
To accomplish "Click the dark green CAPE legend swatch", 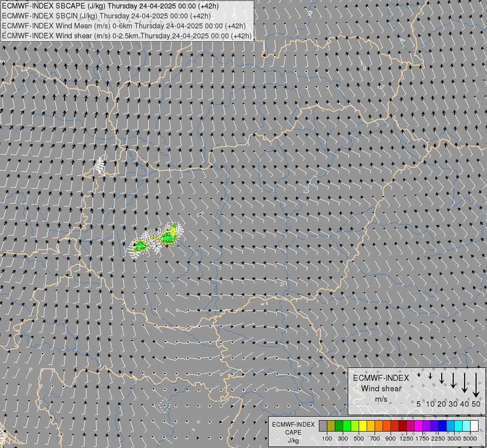I will tap(339, 426).
